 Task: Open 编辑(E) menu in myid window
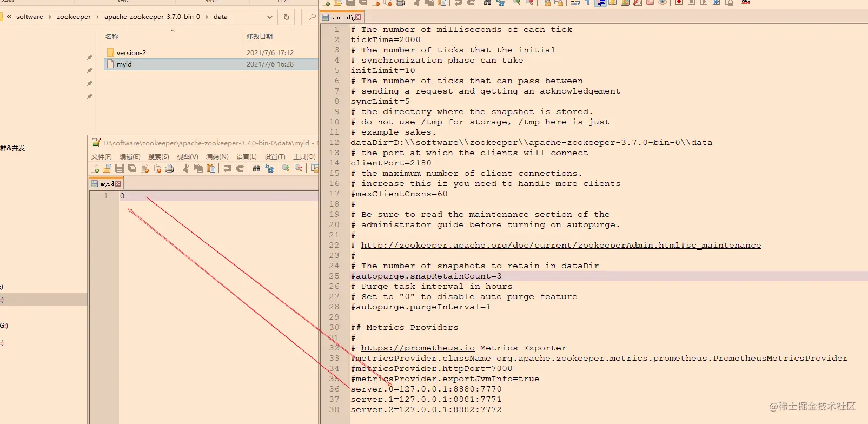[x=130, y=156]
